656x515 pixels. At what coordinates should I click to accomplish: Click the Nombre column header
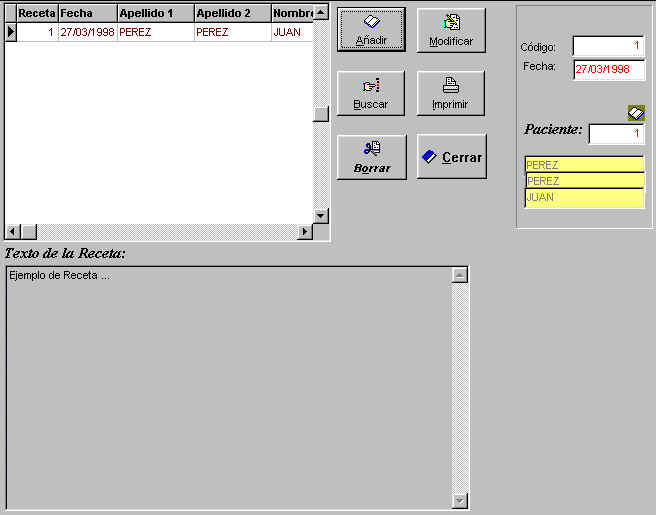[x=292, y=13]
